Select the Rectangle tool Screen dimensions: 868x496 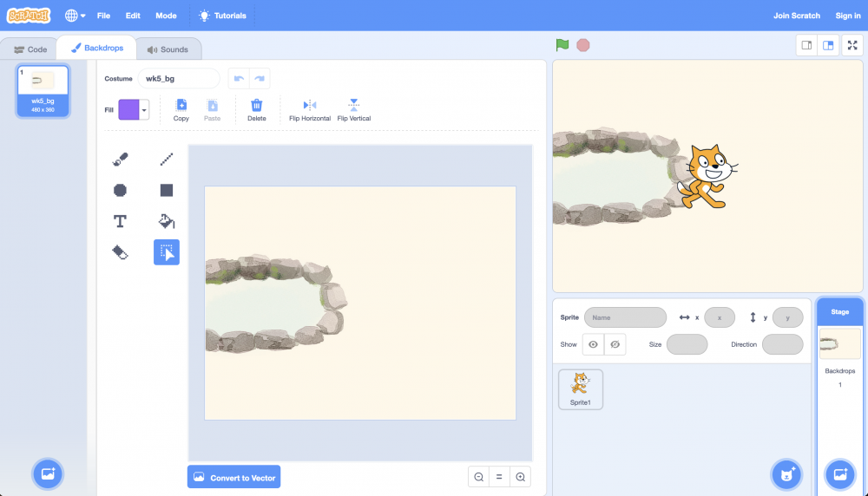click(x=167, y=190)
